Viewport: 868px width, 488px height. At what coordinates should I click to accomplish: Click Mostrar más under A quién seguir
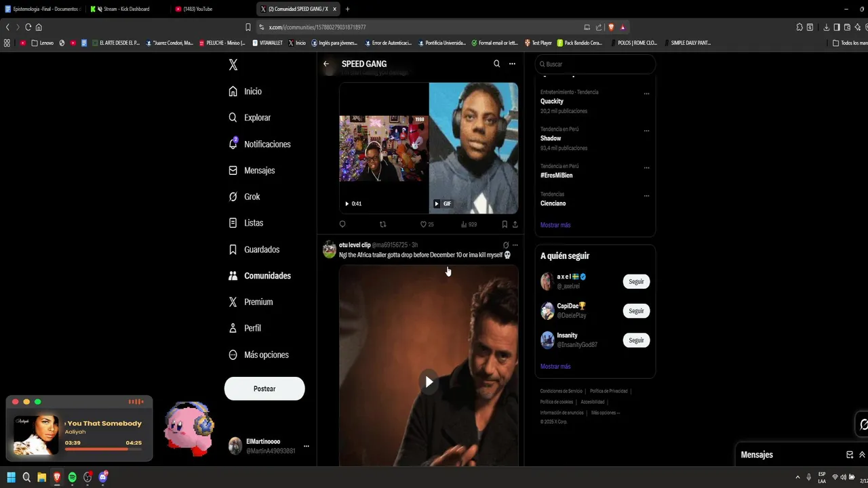tap(555, 367)
